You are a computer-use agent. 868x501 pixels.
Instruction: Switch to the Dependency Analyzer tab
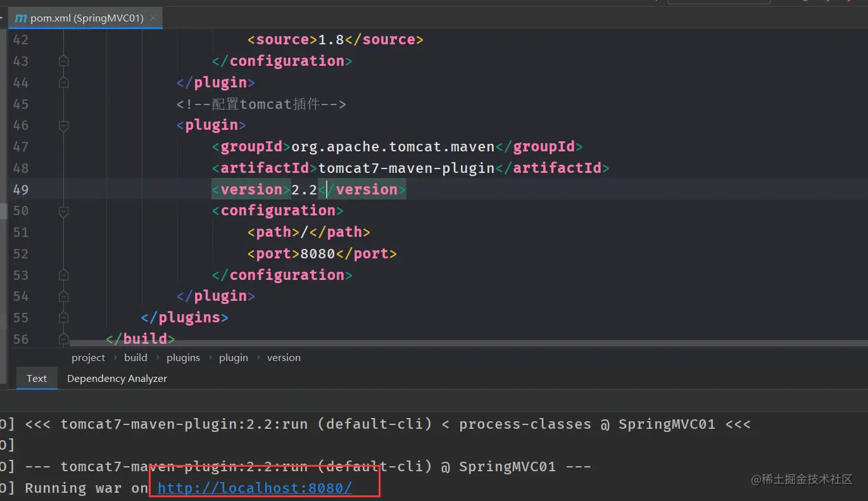click(117, 378)
